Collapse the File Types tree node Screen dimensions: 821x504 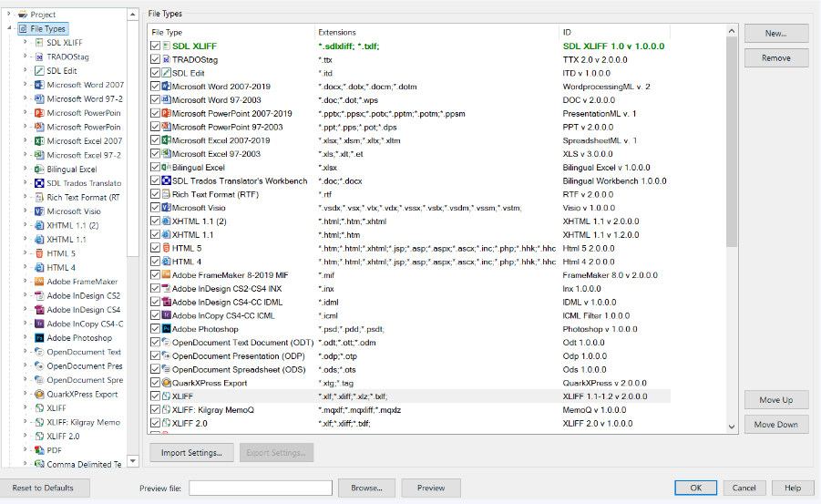(x=9, y=28)
